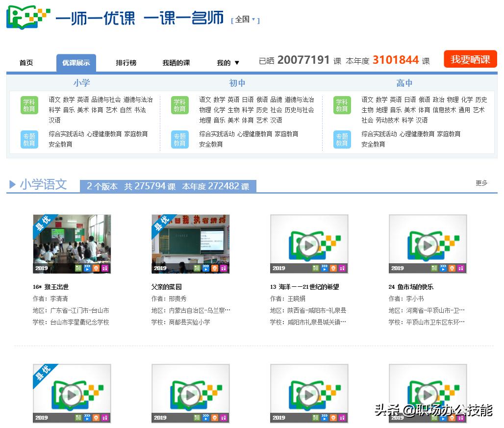Click the 专题教育 badge under the 初中 column

click(179, 139)
